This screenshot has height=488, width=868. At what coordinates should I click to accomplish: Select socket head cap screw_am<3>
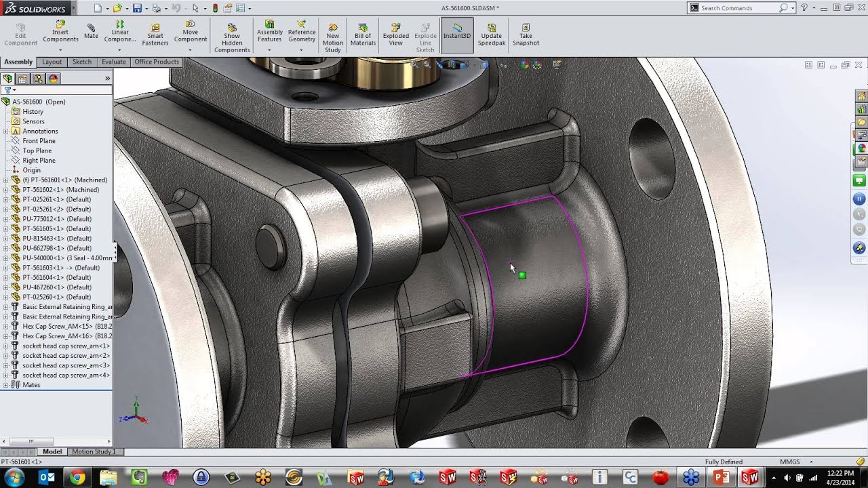tap(66, 365)
